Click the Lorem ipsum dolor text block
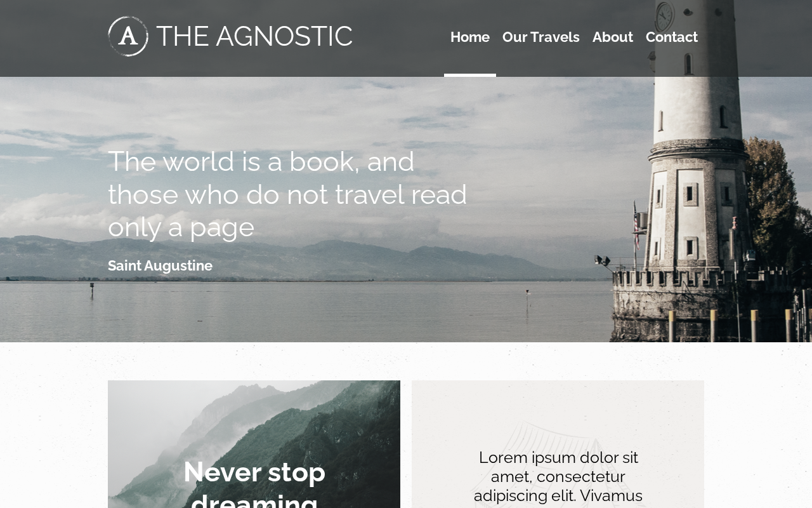The width and height of the screenshot is (812, 508). tap(558, 478)
